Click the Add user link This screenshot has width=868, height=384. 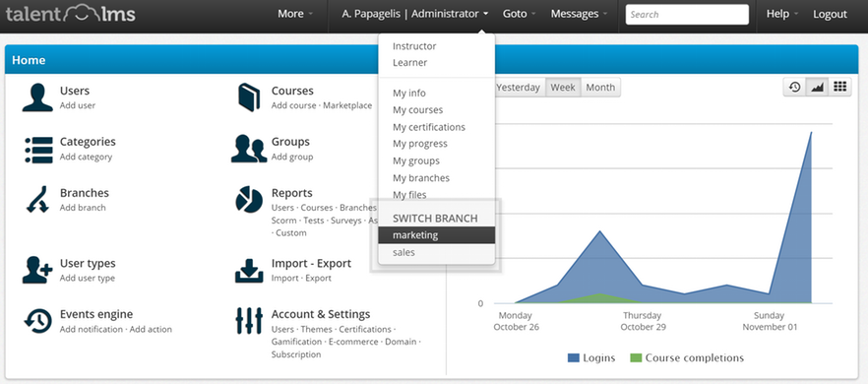tap(78, 105)
